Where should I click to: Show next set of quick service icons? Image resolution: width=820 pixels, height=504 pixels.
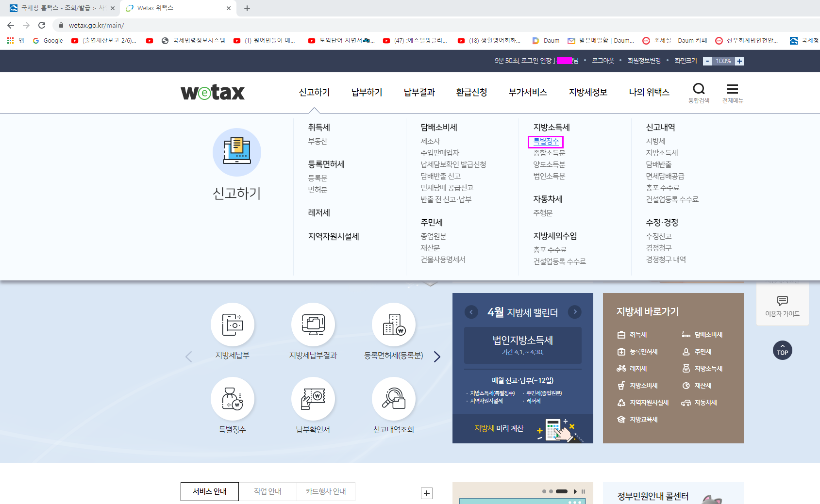point(437,357)
